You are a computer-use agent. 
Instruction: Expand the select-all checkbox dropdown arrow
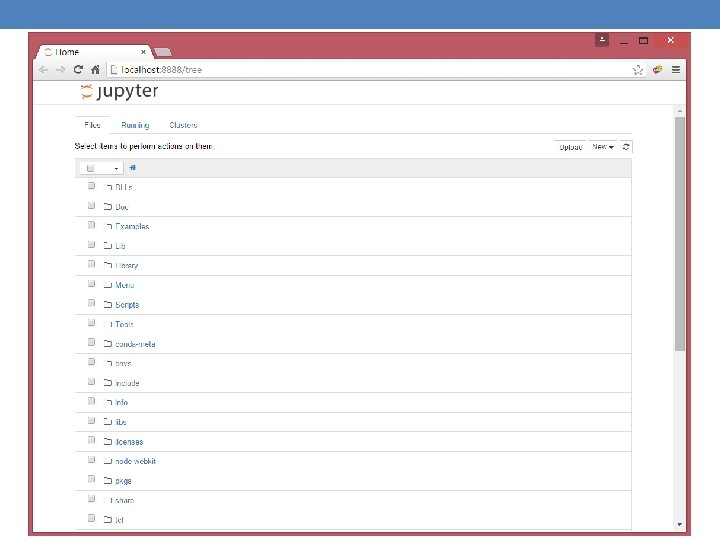(x=116, y=169)
